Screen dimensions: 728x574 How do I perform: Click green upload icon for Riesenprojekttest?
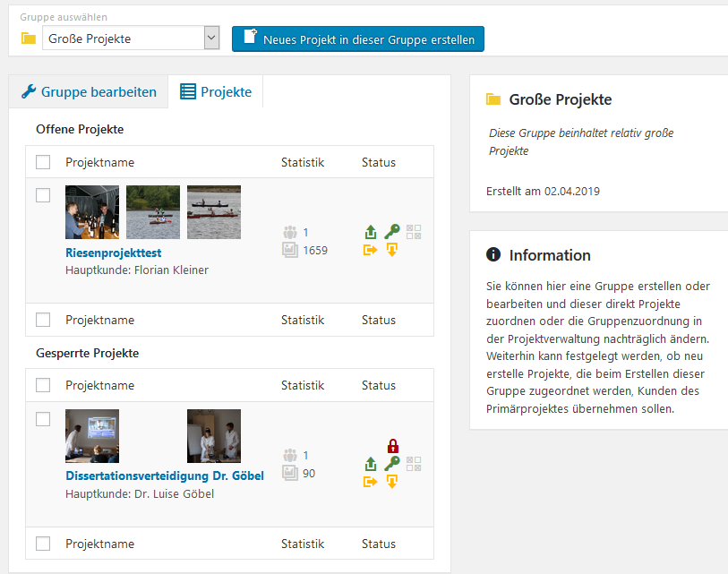coord(371,233)
